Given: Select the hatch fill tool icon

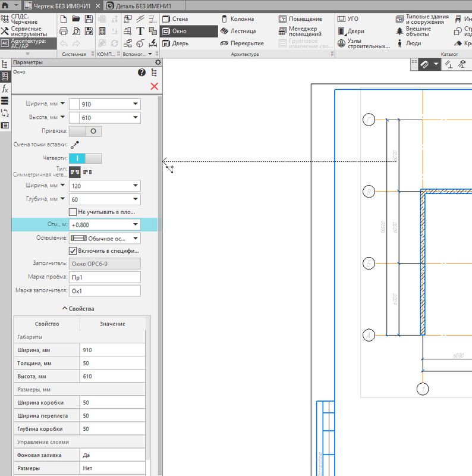Looking at the screenshot, I should point(153,32).
